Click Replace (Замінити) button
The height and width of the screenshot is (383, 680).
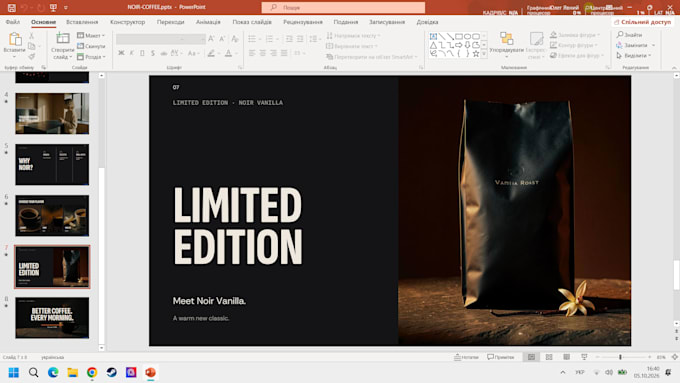636,45
